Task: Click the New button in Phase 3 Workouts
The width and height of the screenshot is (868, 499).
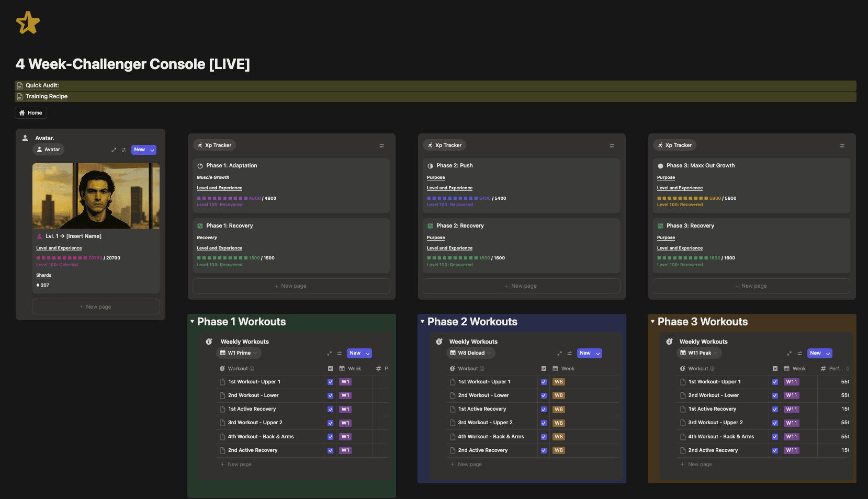Action: [816, 353]
